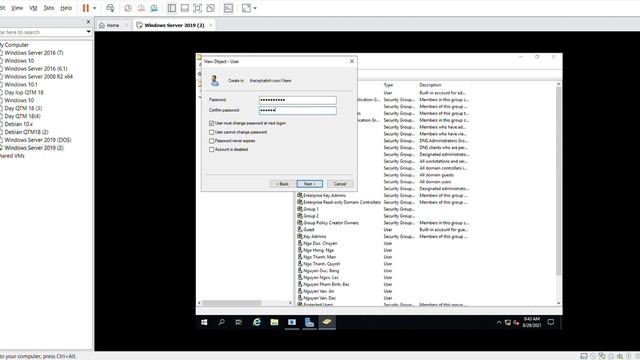640x360 pixels.
Task: Close the New Object - User dialog
Action: (352, 61)
